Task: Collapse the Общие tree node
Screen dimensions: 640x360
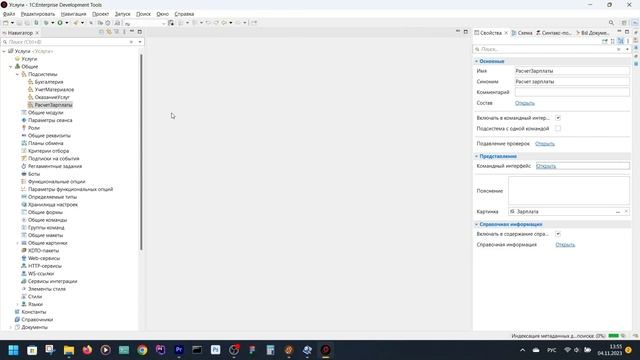Action: pyautogui.click(x=11, y=67)
